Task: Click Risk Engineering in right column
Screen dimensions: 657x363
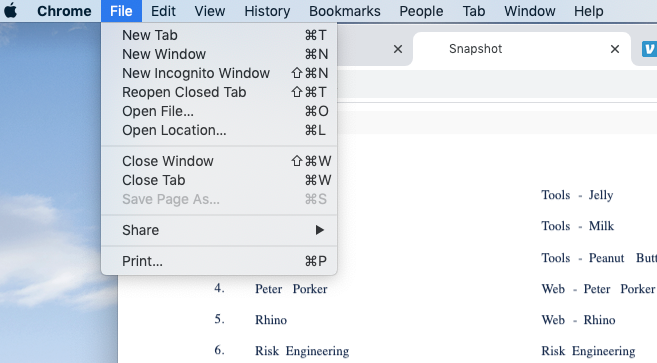Action: click(x=588, y=351)
